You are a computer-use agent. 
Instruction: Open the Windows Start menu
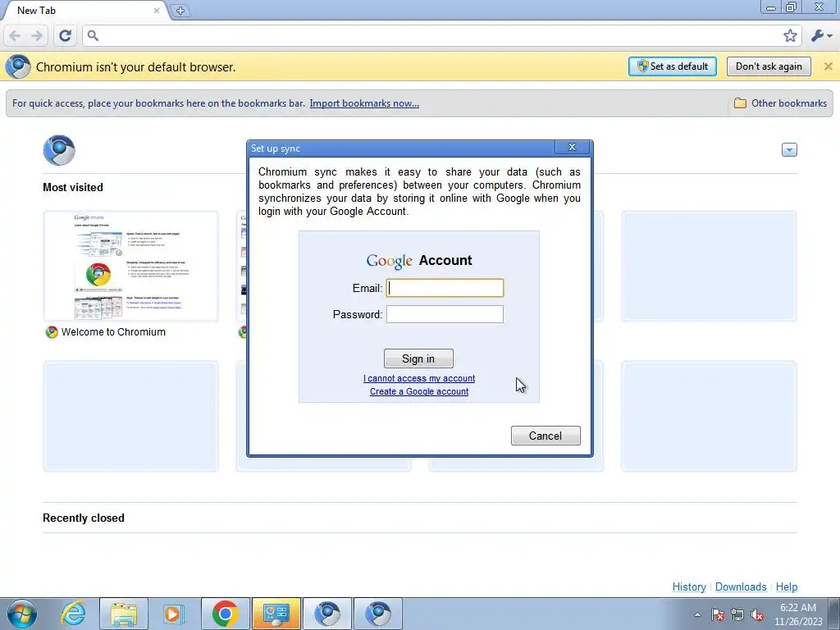pyautogui.click(x=22, y=614)
